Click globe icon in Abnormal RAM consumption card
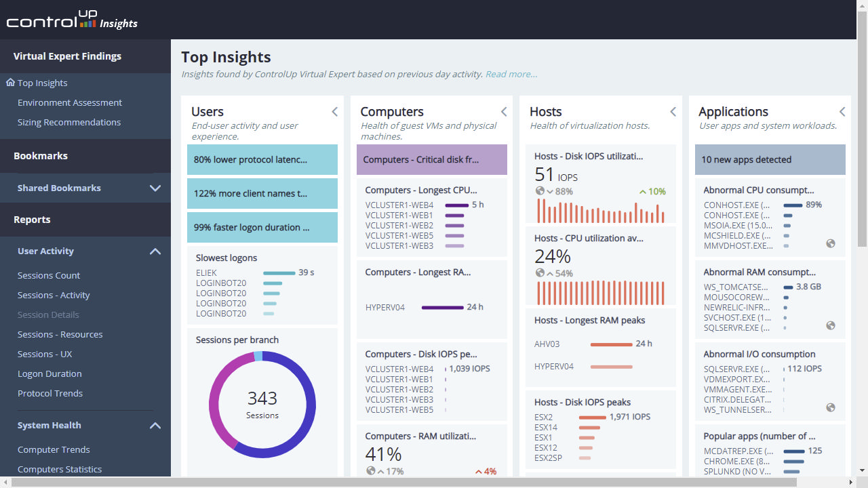 tap(831, 325)
